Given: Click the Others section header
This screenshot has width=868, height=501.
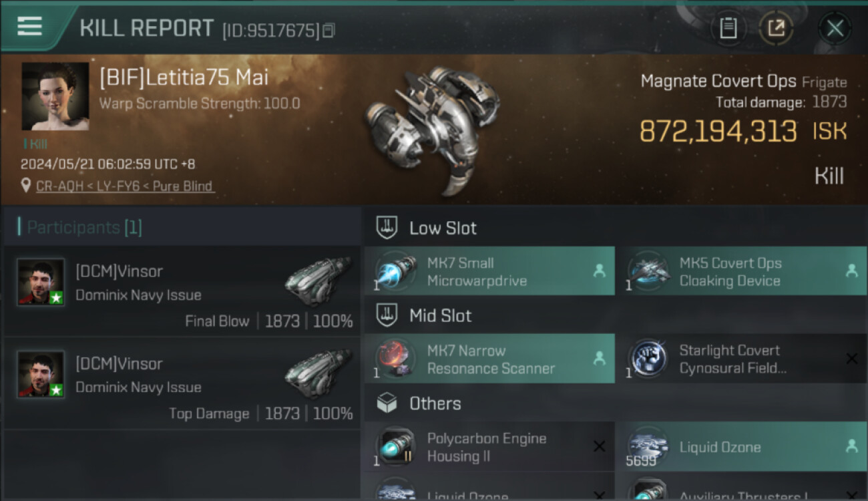Looking at the screenshot, I should coord(435,403).
